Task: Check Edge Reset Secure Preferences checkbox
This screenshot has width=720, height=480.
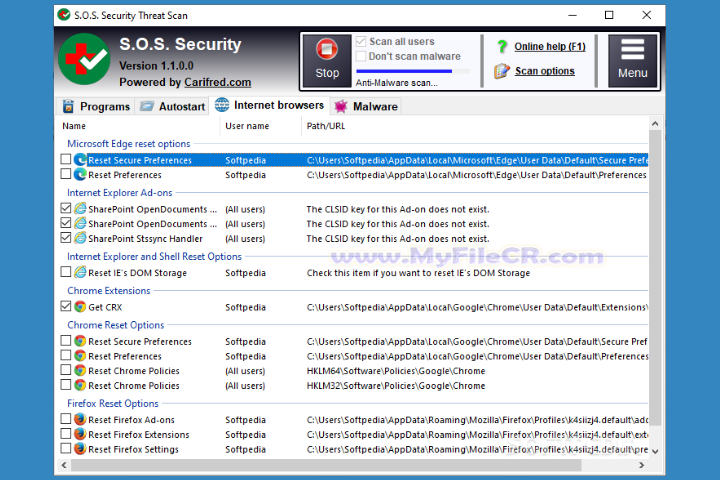Action: (66, 159)
